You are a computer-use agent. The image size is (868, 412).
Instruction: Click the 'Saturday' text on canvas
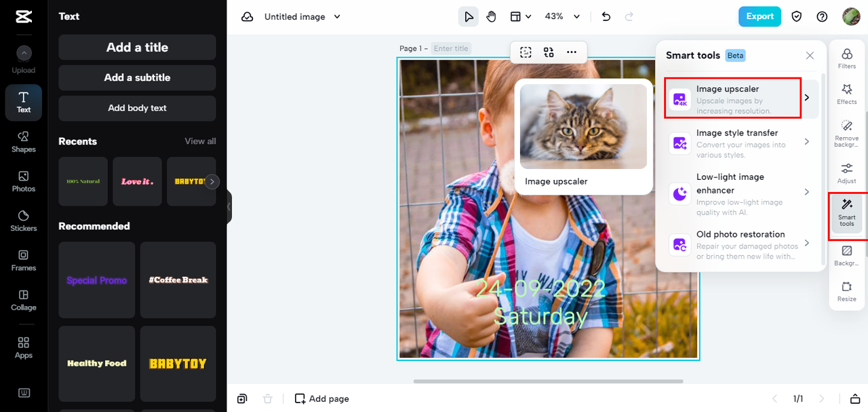click(540, 316)
